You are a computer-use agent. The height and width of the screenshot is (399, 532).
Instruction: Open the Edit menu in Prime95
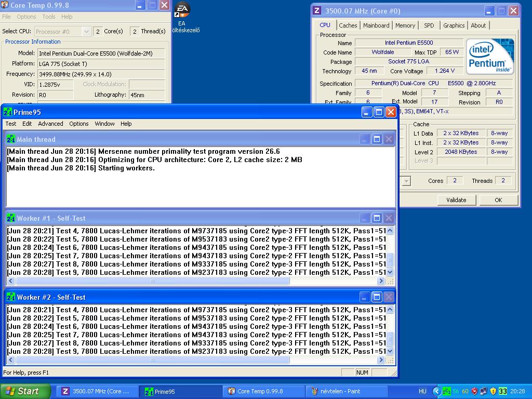pos(27,124)
